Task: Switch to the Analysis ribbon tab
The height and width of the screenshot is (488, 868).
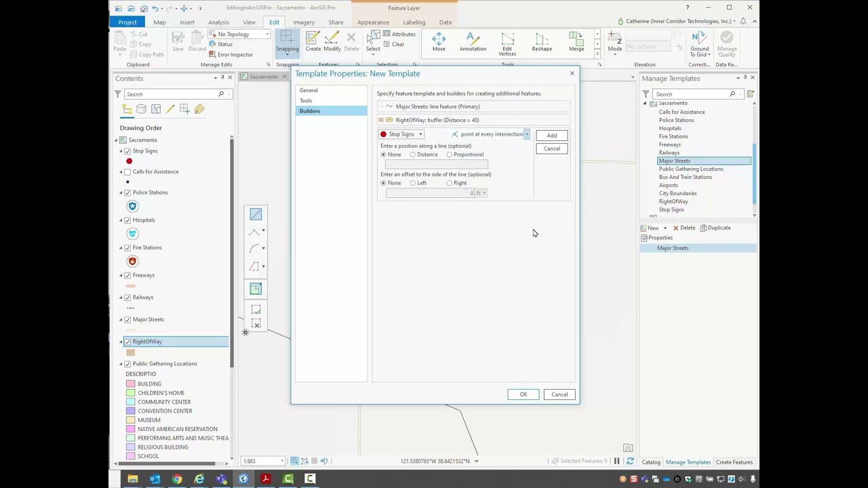Action: (x=218, y=22)
